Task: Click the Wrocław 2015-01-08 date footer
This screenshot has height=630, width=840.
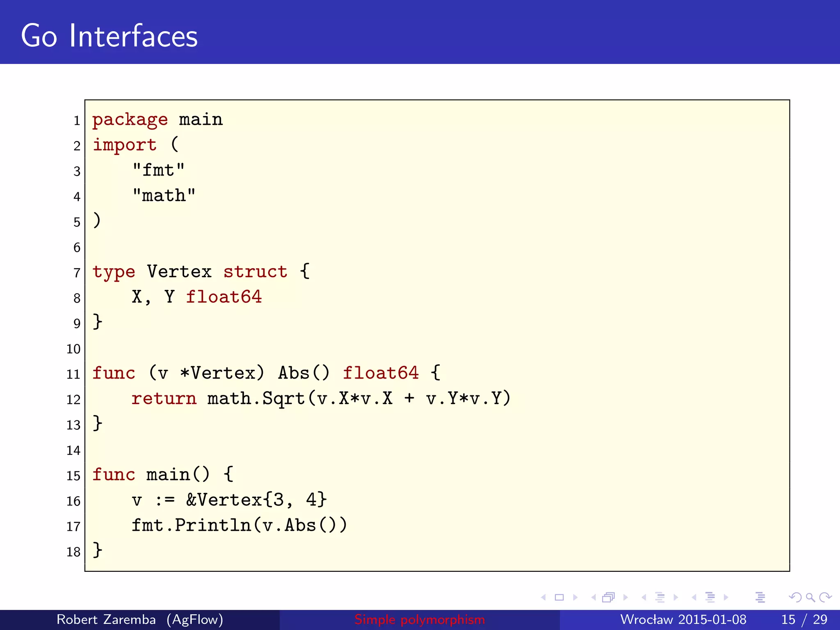Action: click(x=683, y=619)
